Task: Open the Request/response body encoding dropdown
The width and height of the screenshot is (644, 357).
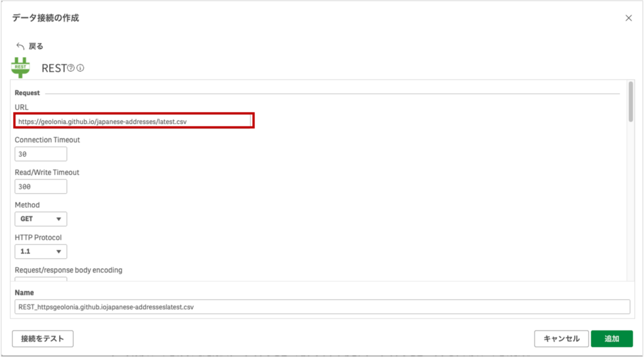Action: click(x=41, y=280)
